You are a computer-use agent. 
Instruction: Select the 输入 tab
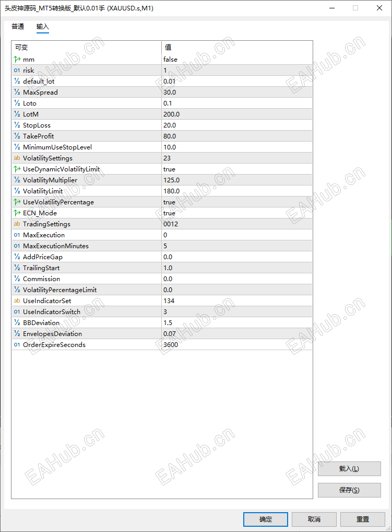click(43, 27)
